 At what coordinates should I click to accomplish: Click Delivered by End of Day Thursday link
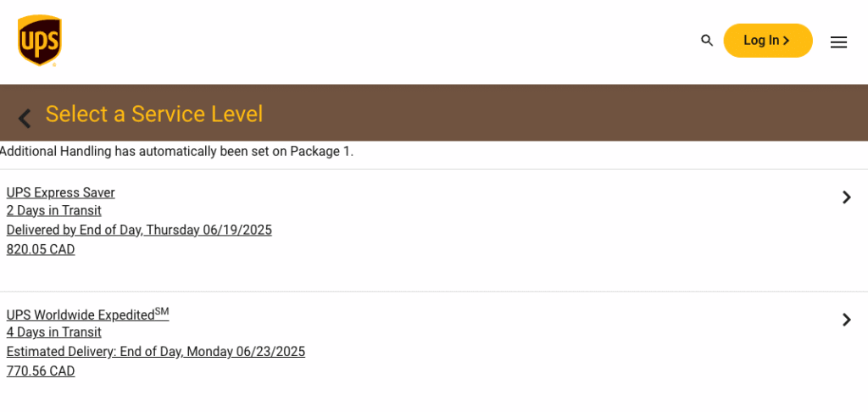click(x=139, y=230)
